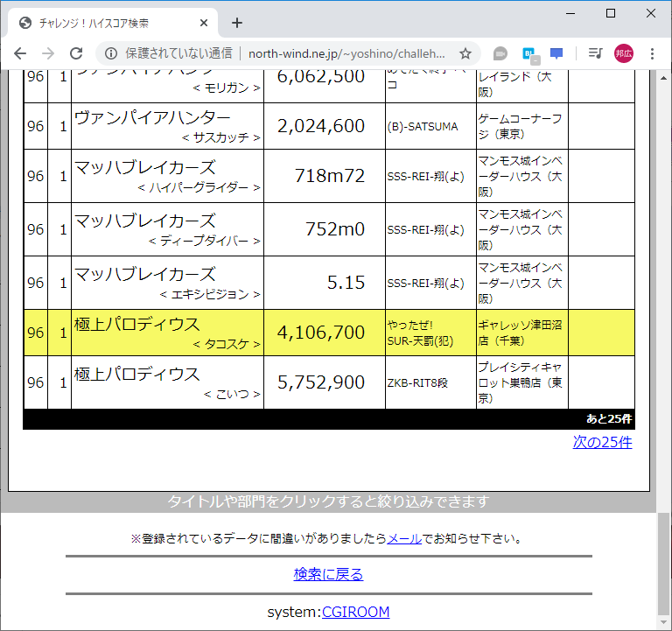Screen dimensions: 672x631
Task: Open the Chrome three-dot menu
Action: [x=652, y=53]
